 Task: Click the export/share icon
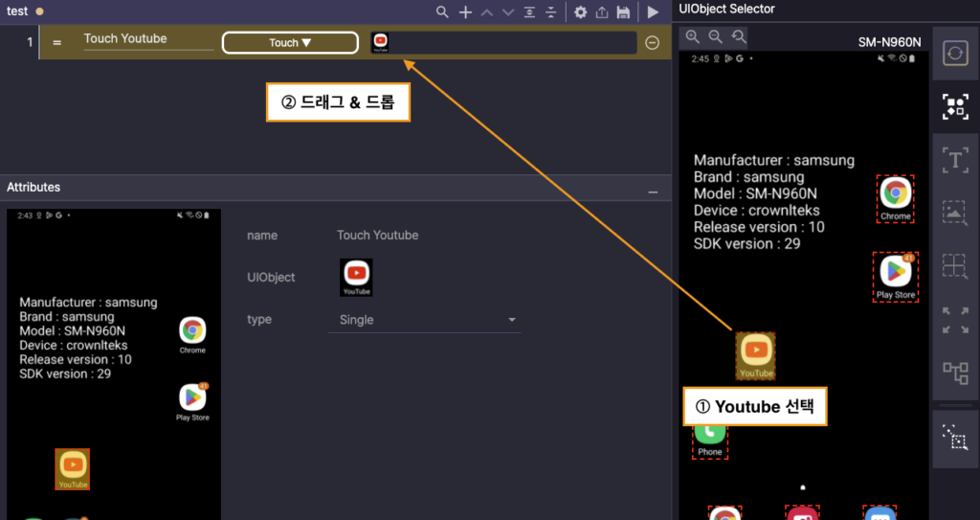(x=602, y=12)
